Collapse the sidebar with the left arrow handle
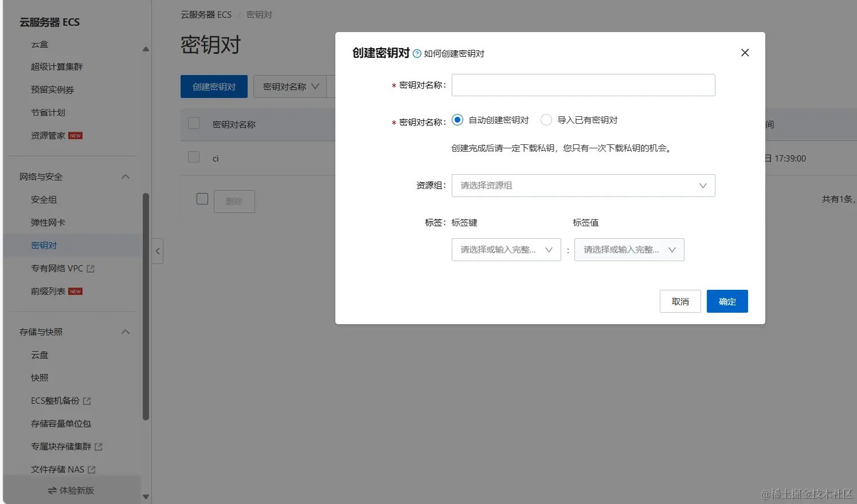This screenshot has height=504, width=857. point(158,251)
